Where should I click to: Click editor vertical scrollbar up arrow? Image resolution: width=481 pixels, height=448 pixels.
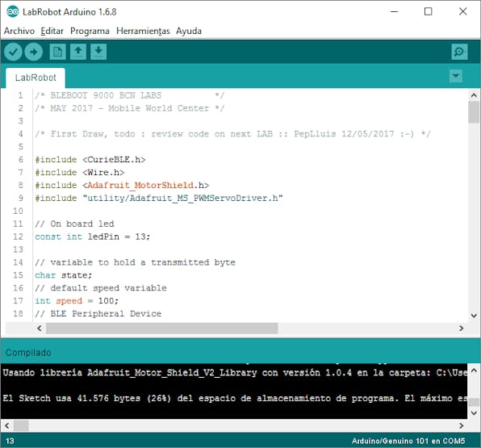point(474,95)
